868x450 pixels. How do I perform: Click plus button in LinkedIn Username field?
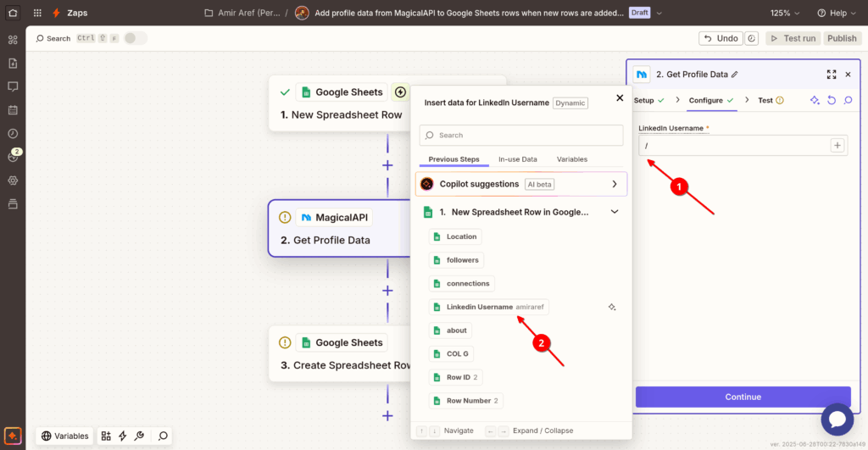point(837,146)
